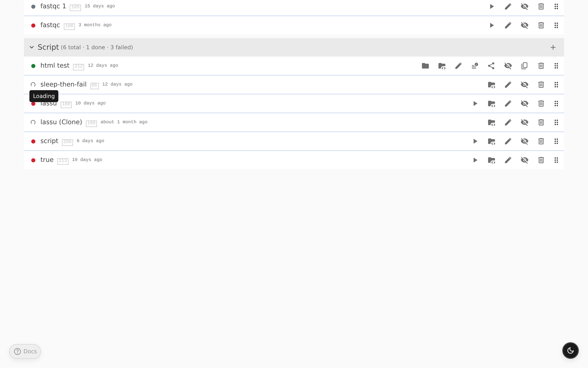Edit the true entry numbered 213
Screen dimensions: 588x368
point(508,160)
